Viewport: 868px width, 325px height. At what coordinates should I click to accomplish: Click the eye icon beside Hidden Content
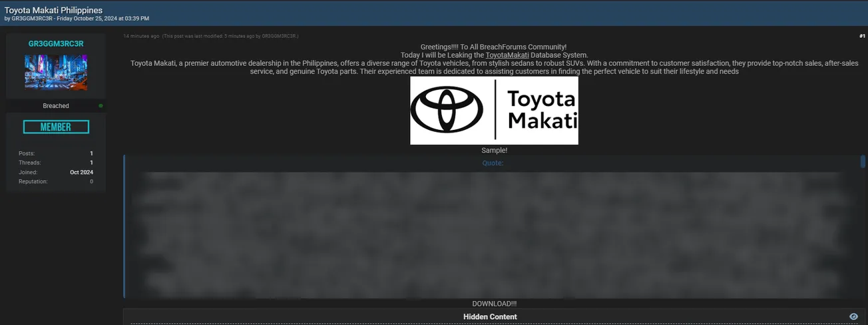point(853,317)
